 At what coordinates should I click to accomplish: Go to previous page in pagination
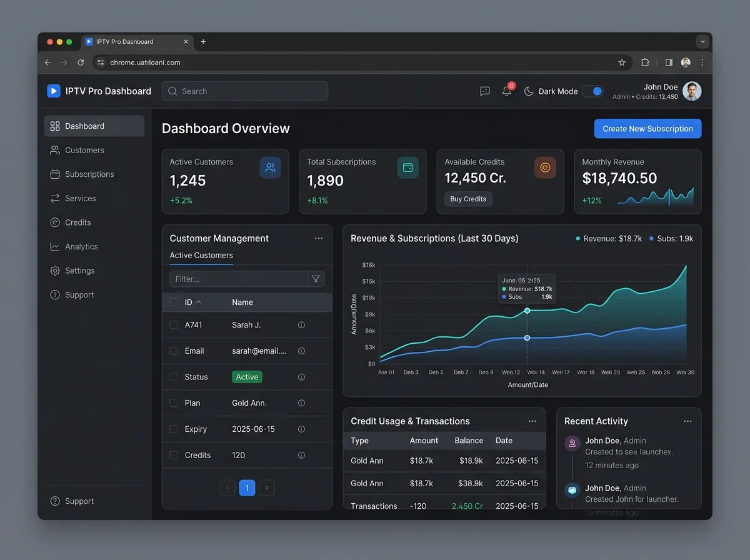pos(227,488)
